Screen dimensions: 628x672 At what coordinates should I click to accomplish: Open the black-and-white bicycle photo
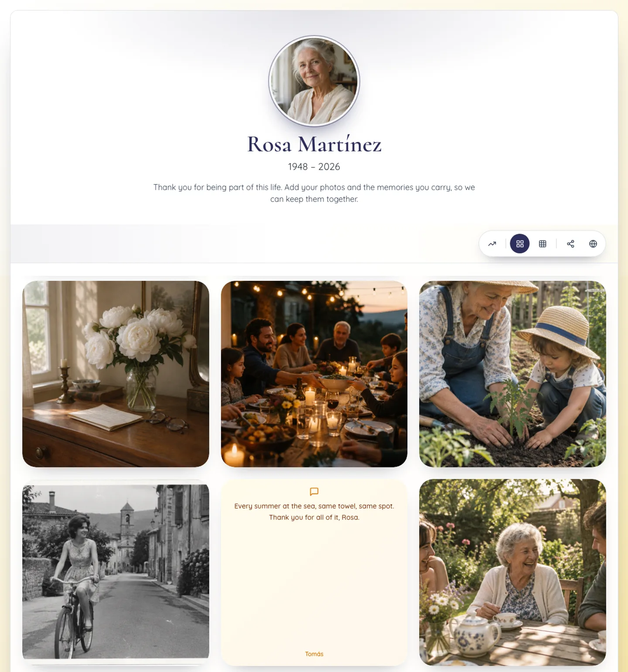[116, 572]
